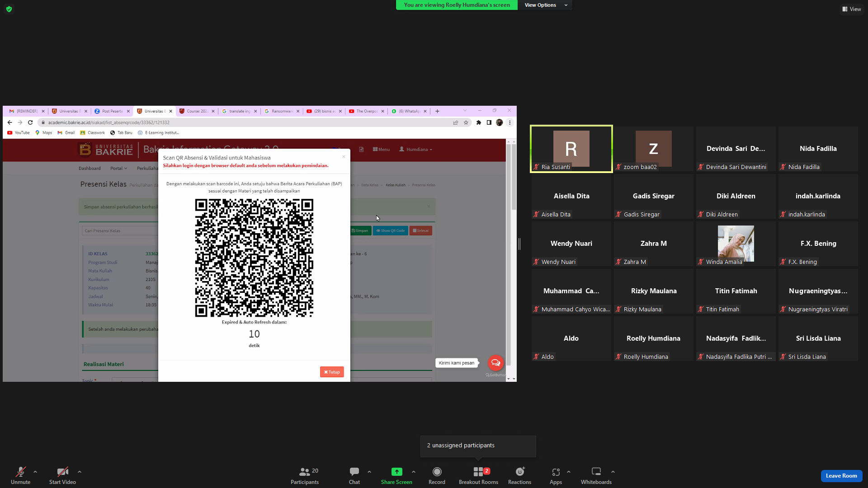Image resolution: width=868 pixels, height=488 pixels.
Task: Start recording with the Record button
Action: tap(437, 475)
